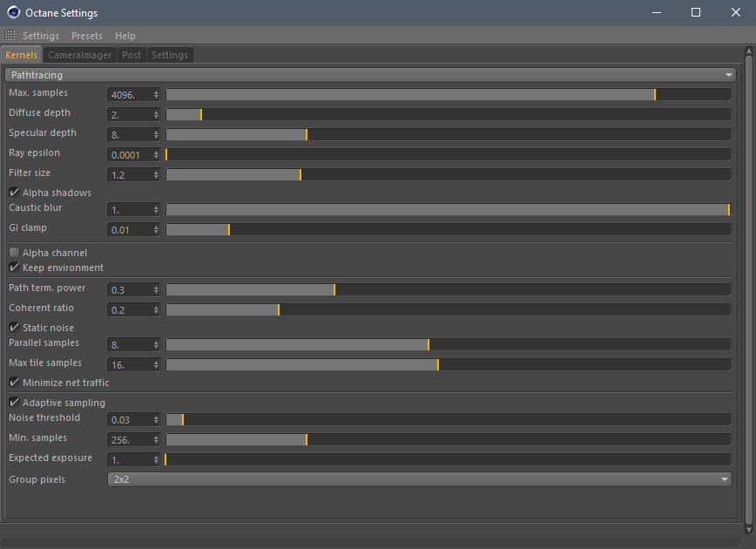The height and width of the screenshot is (549, 756).
Task: Click the Coherent ratio slider bar
Action: tap(449, 309)
